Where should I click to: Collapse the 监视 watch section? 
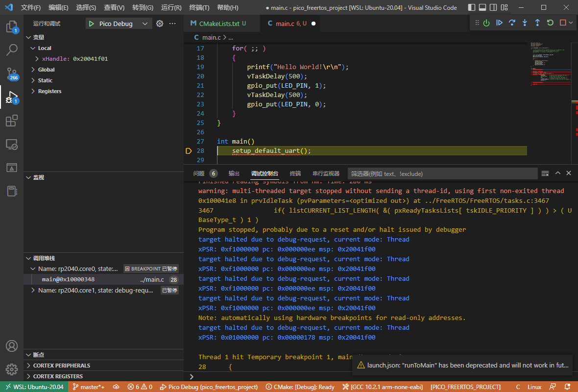click(29, 177)
